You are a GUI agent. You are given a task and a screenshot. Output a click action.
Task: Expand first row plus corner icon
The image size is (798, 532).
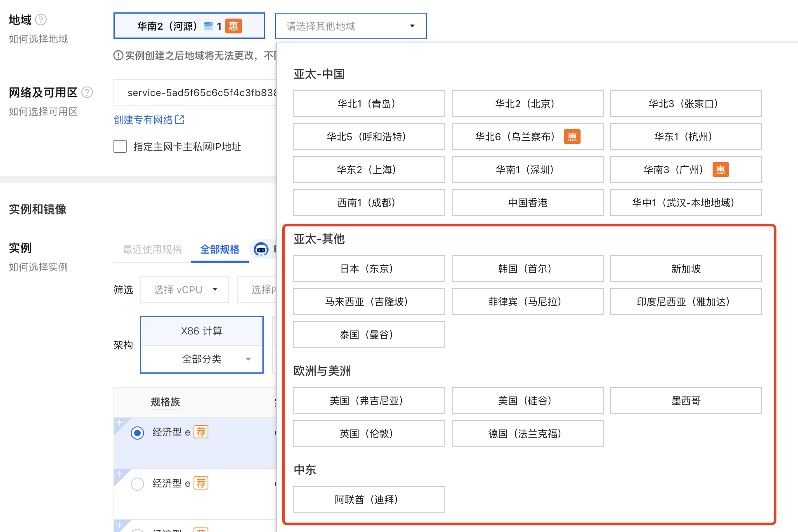coord(119,423)
